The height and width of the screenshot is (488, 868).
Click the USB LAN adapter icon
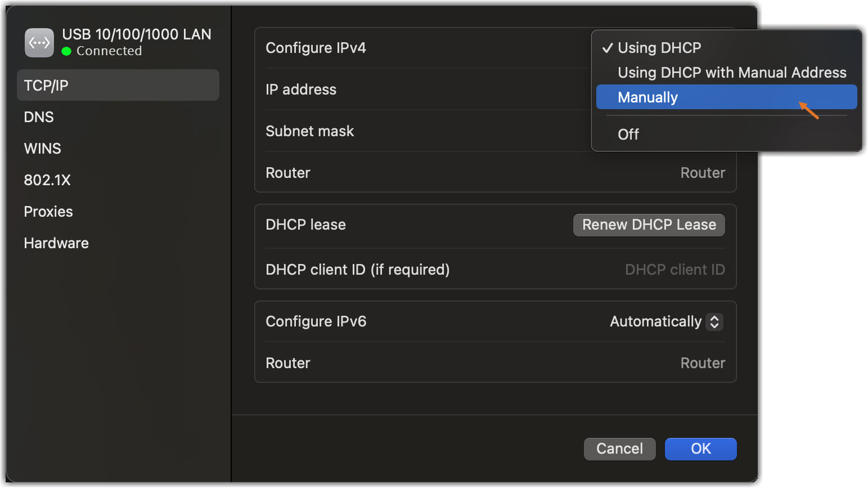[39, 43]
